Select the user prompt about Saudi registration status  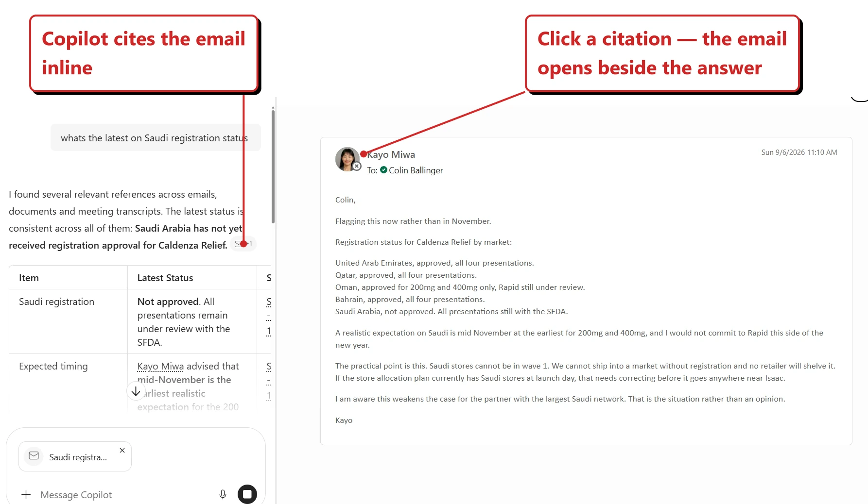(156, 138)
